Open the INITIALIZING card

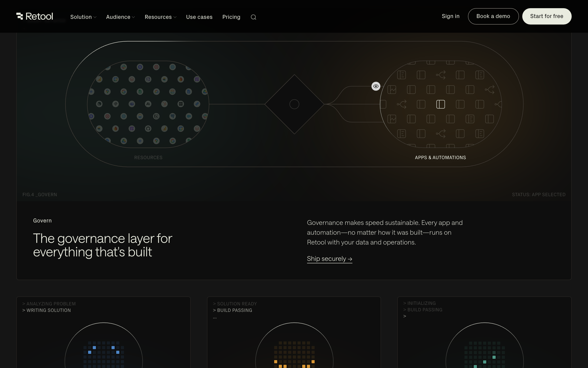coord(484,332)
